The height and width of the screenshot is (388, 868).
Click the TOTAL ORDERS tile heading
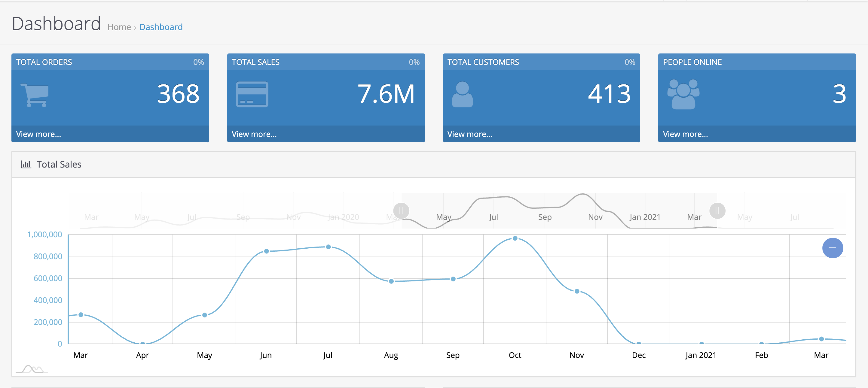point(44,62)
